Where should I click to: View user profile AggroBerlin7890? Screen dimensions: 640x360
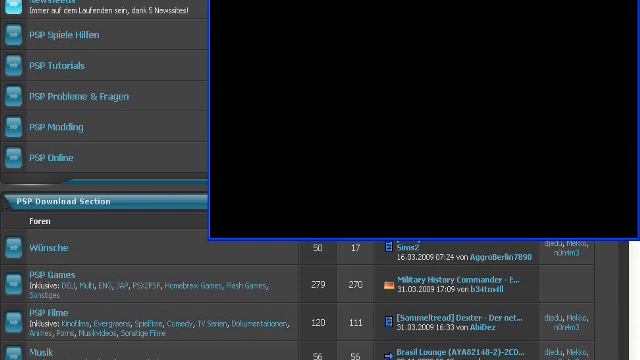[501, 257]
